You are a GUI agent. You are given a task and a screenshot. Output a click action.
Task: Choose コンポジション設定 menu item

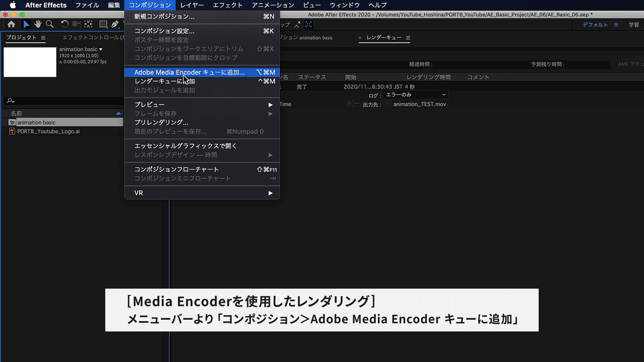click(x=202, y=31)
